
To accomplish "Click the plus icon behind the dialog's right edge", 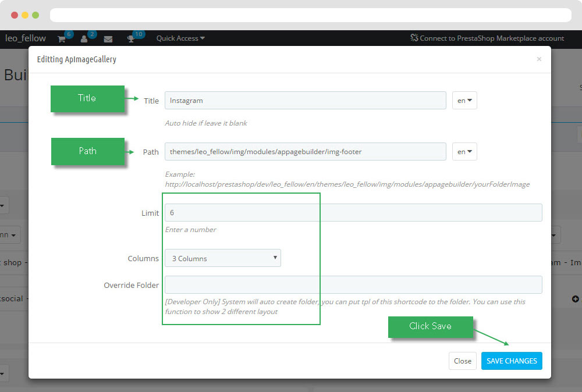I will 576,299.
